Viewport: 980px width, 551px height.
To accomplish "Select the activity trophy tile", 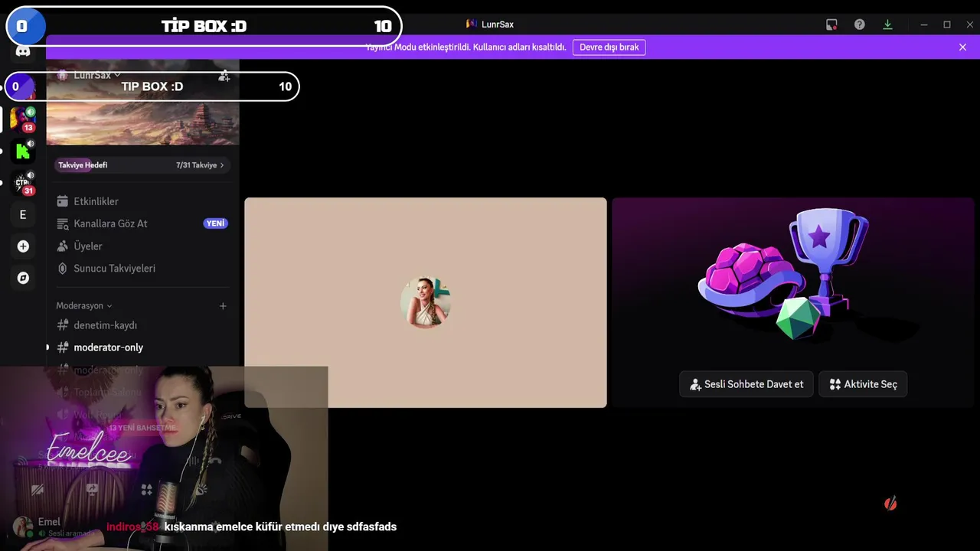I will [x=793, y=302].
